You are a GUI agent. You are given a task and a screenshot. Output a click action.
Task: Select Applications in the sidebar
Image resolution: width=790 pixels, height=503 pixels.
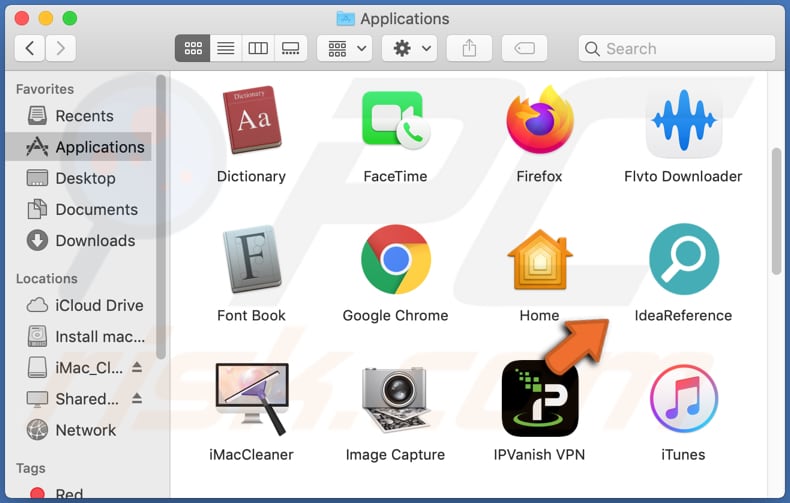pos(79,147)
